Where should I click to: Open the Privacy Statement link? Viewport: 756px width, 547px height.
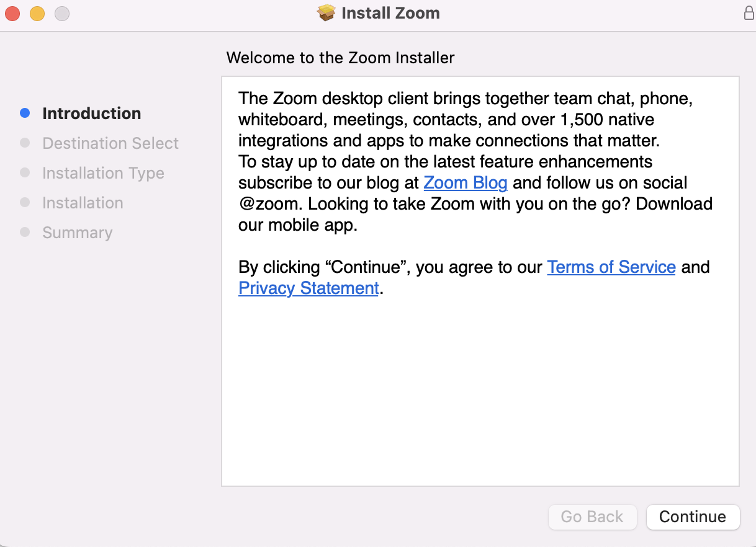click(308, 288)
